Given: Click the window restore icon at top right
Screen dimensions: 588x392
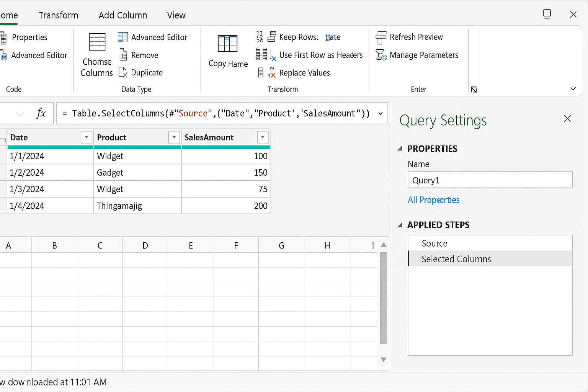Looking at the screenshot, I should (547, 14).
